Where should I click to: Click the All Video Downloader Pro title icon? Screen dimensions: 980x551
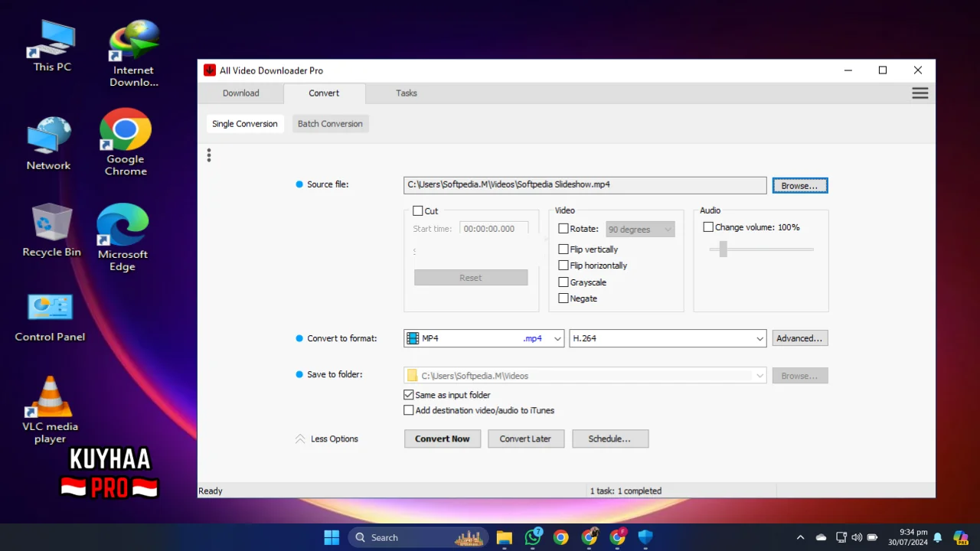click(x=209, y=70)
